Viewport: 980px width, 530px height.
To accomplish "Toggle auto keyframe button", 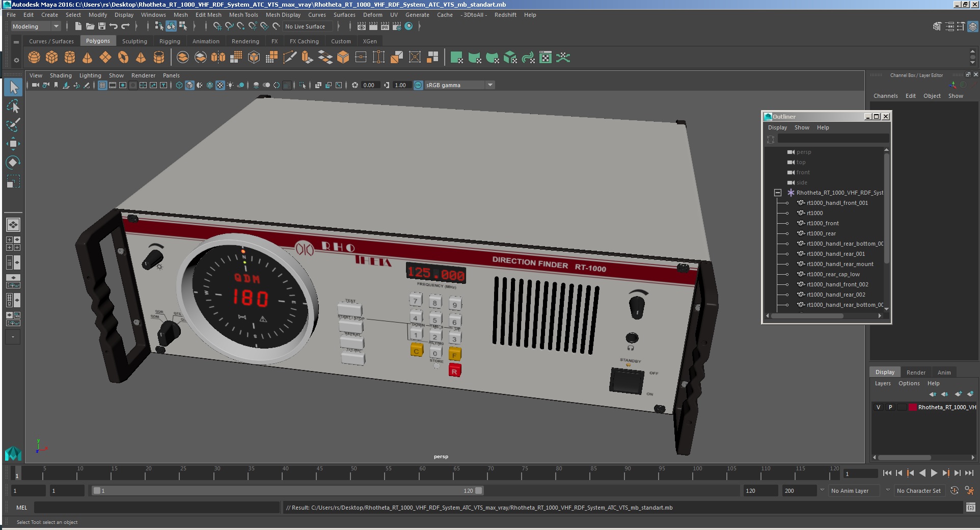I will [x=955, y=491].
